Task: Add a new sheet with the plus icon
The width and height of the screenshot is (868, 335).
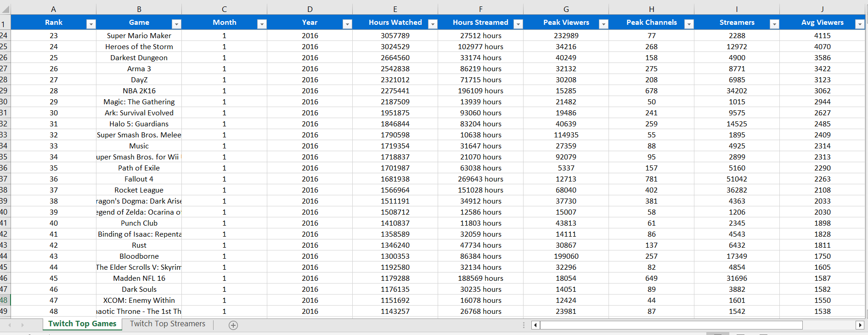Action: [233, 325]
